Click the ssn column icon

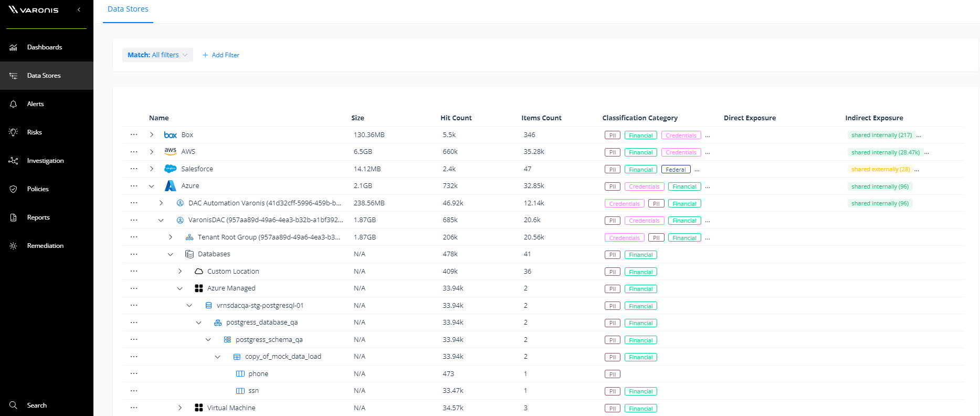click(240, 391)
